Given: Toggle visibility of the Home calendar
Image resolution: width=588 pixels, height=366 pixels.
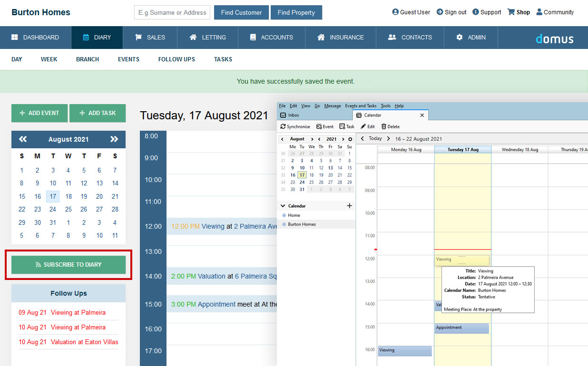Looking at the screenshot, I should pos(284,215).
